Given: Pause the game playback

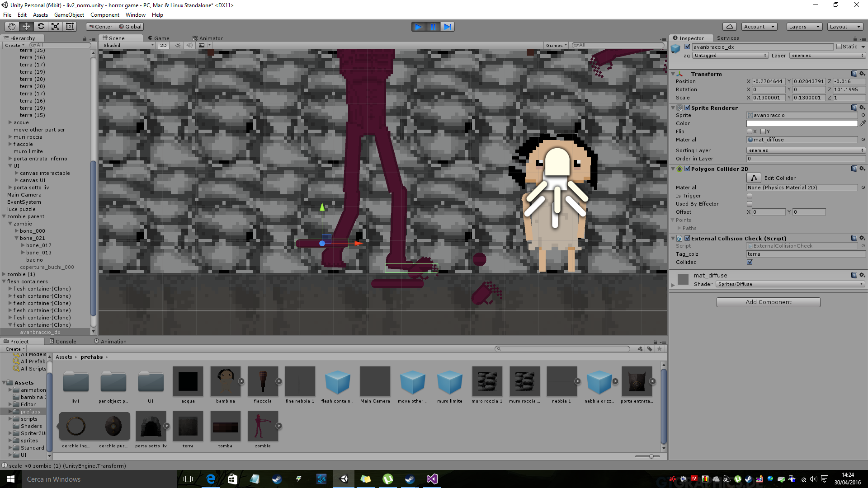Looking at the screenshot, I should click(x=433, y=27).
